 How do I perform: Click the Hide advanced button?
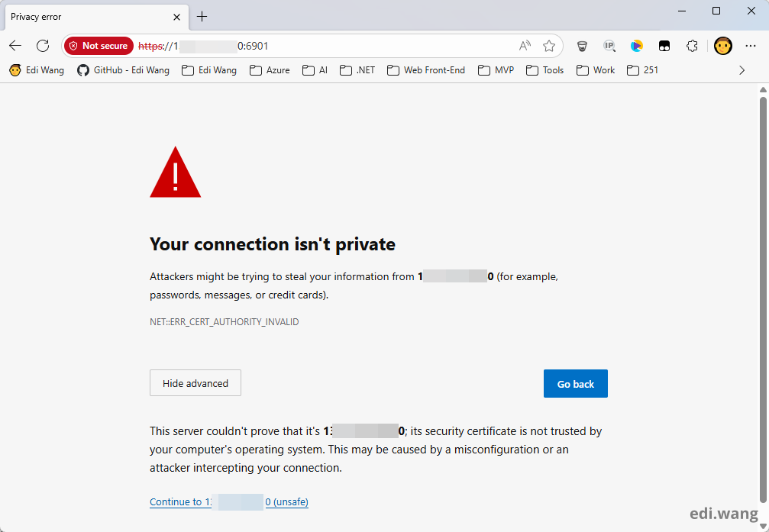pos(195,383)
